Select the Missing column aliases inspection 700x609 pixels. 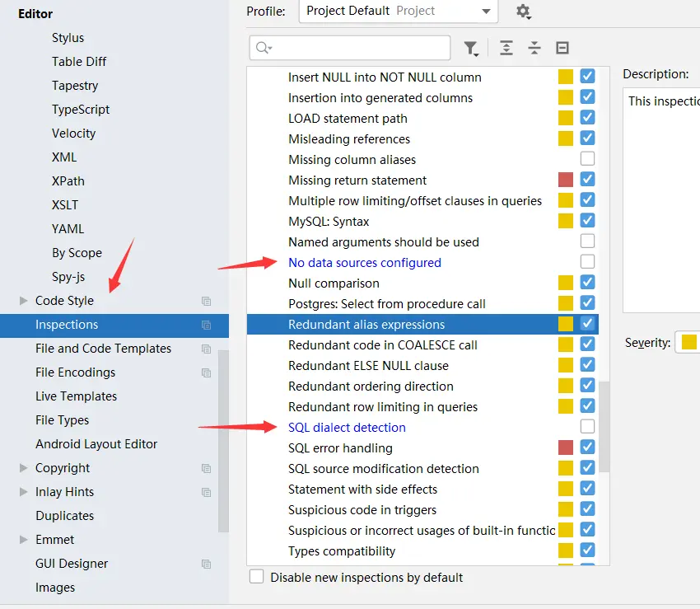(352, 160)
